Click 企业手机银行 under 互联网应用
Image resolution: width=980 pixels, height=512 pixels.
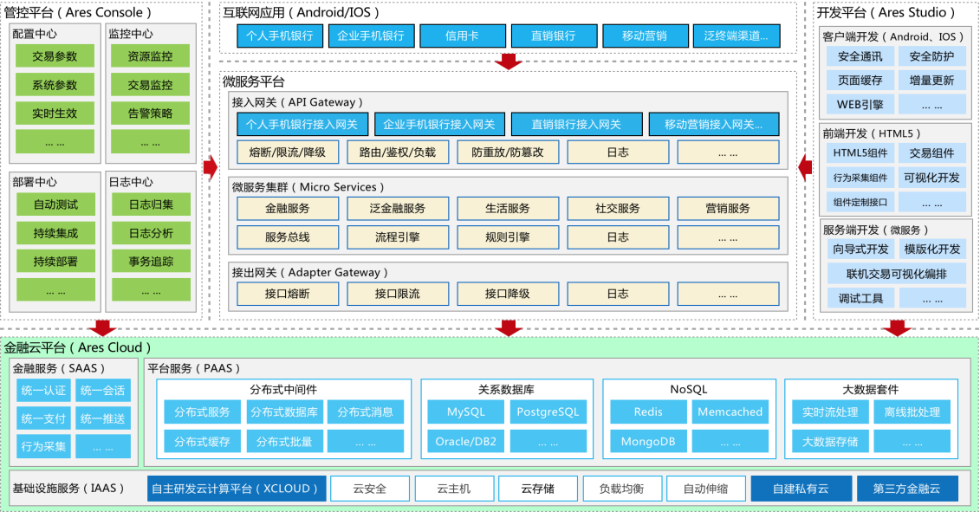click(371, 36)
